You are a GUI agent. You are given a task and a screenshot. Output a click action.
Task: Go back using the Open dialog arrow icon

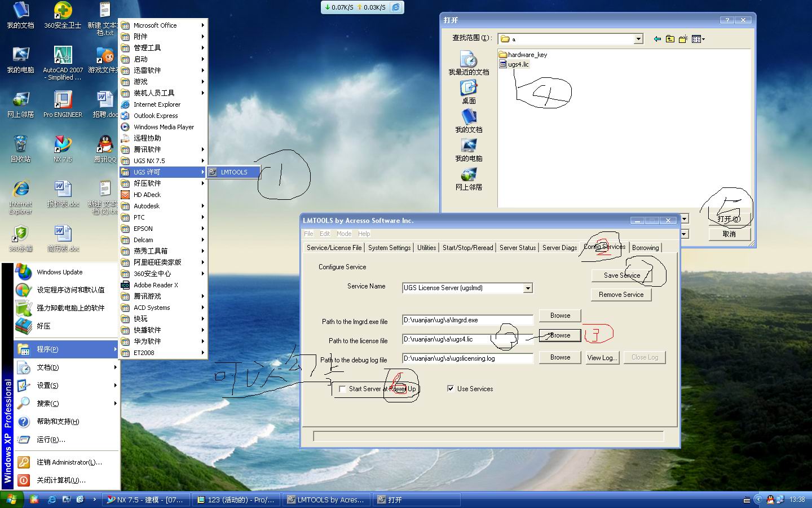coord(657,39)
